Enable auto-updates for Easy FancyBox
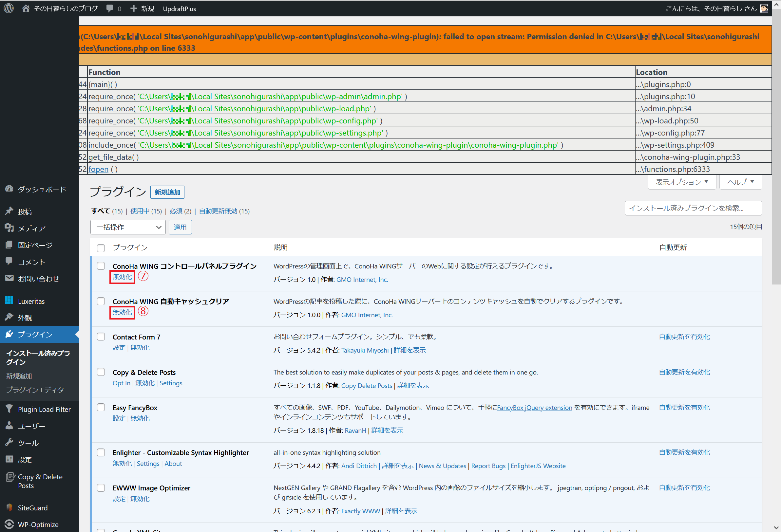This screenshot has width=781, height=532. pyautogui.click(x=684, y=407)
